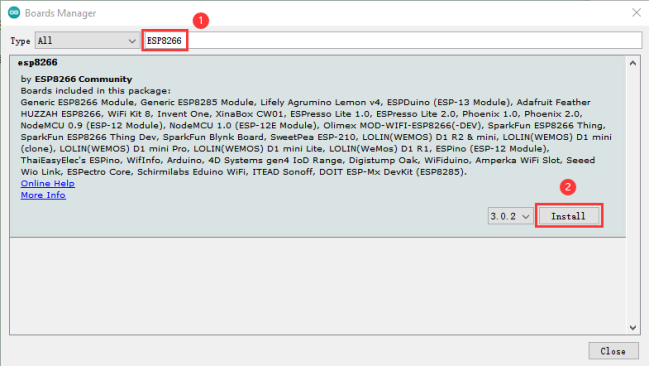Close the Boards Manager with the Close button
Screen dimensions: 650x366
pyautogui.click(x=613, y=351)
